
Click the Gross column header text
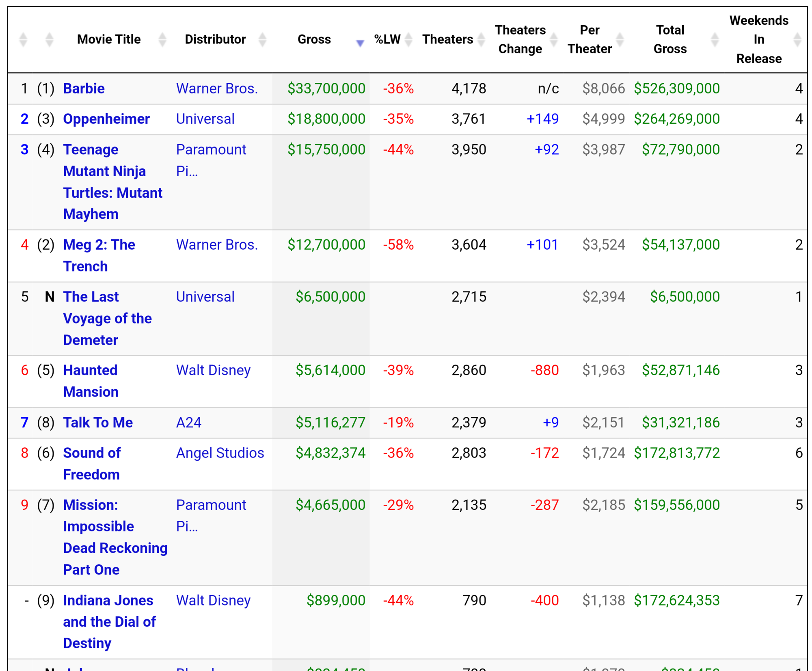(x=314, y=39)
